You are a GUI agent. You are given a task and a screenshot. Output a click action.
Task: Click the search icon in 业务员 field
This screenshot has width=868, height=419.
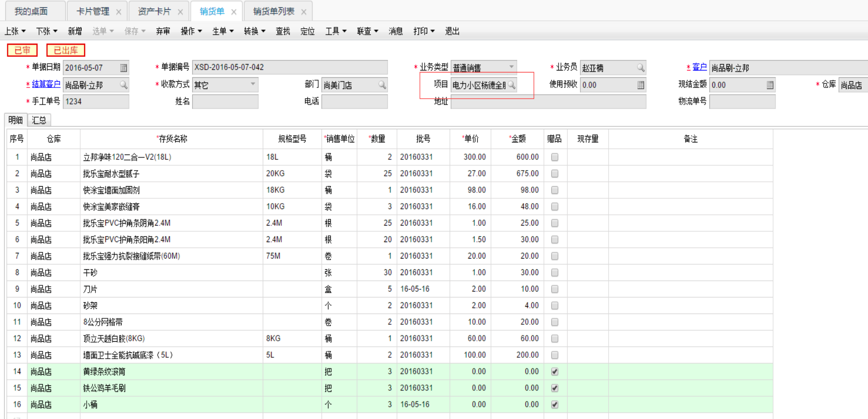[641, 68]
